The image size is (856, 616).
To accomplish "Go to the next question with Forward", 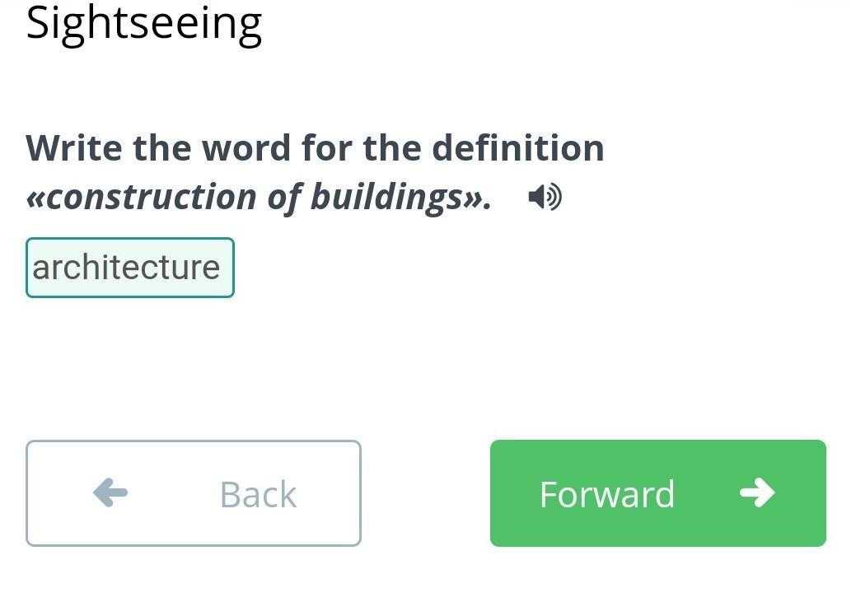I will tap(657, 493).
